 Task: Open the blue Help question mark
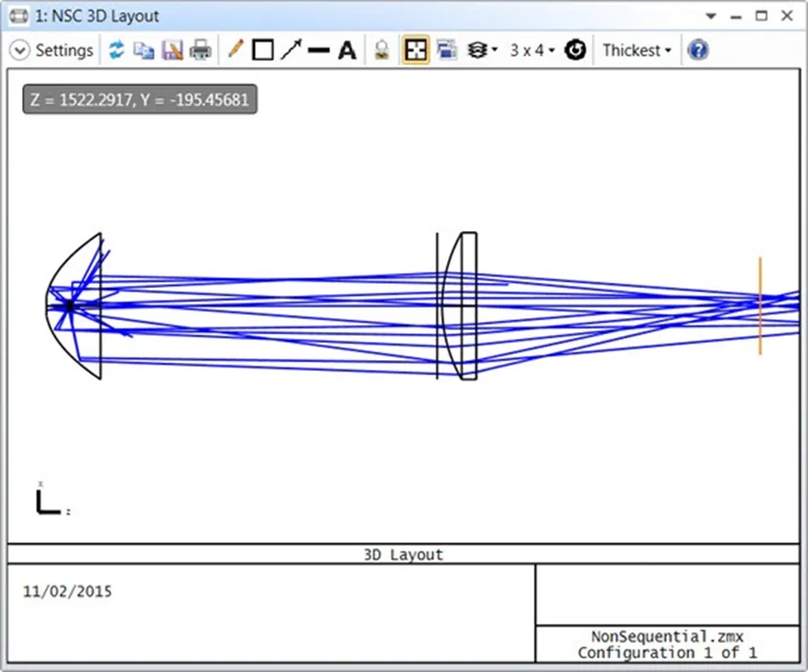point(698,50)
